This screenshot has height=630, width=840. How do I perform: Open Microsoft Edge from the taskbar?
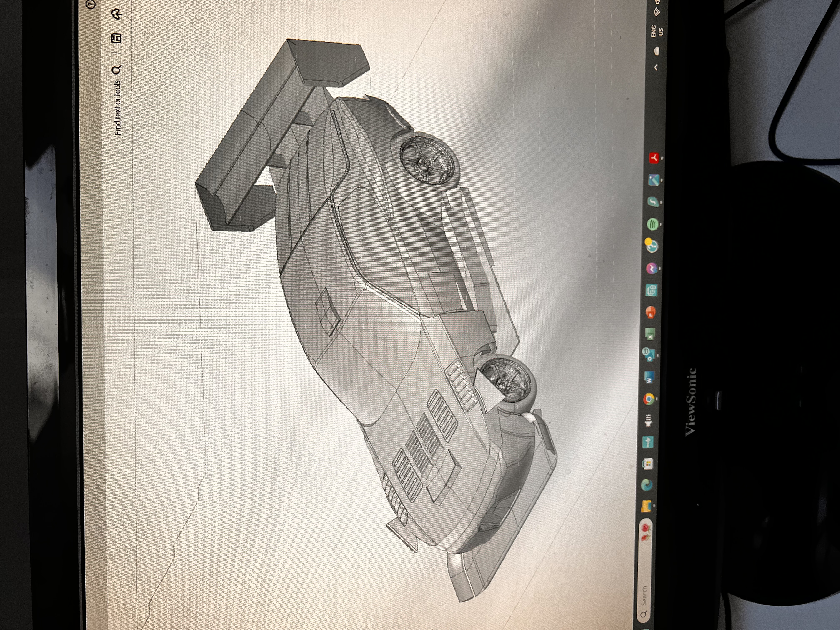647,485
